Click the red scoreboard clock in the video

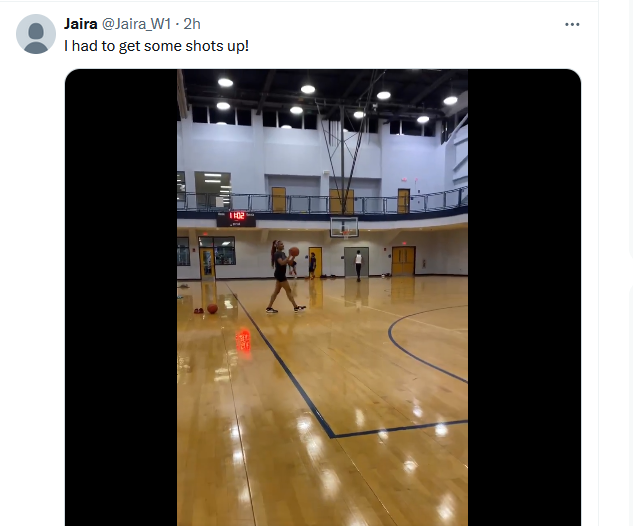237,216
